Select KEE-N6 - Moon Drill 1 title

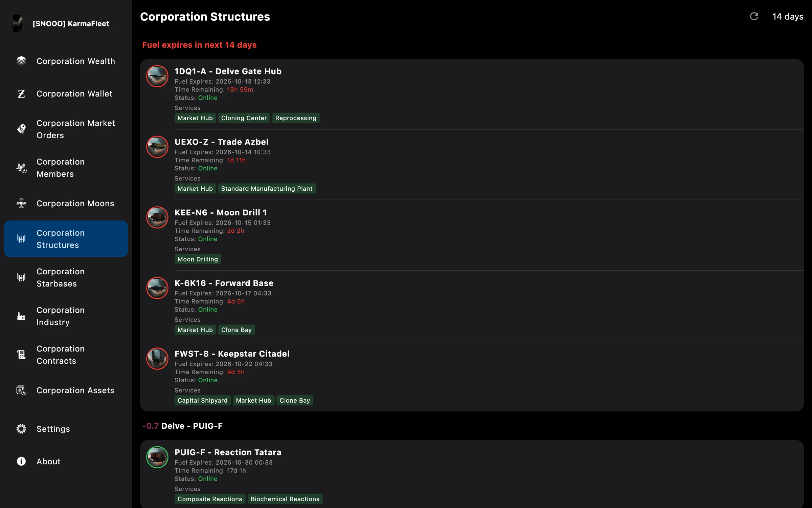click(221, 212)
